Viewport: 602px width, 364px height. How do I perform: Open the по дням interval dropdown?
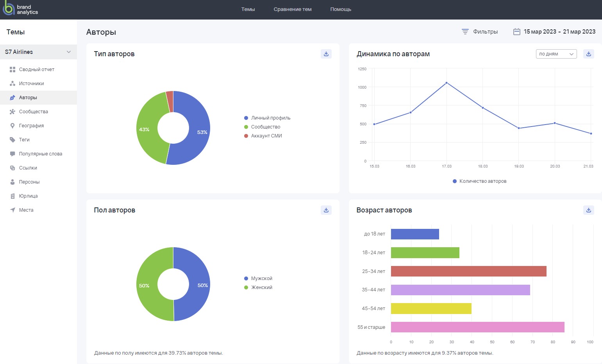click(x=556, y=54)
